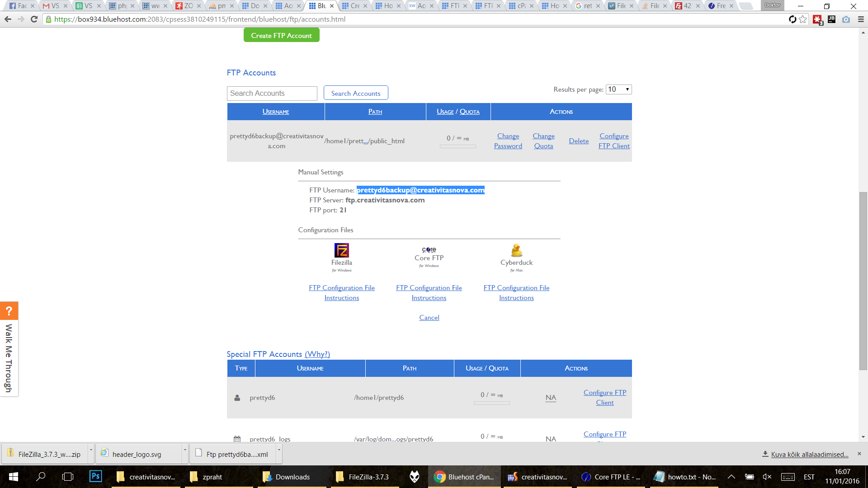Screen dimensions: 868x488
Task: Open Core FTP Configuration File Instructions
Action: 428,292
